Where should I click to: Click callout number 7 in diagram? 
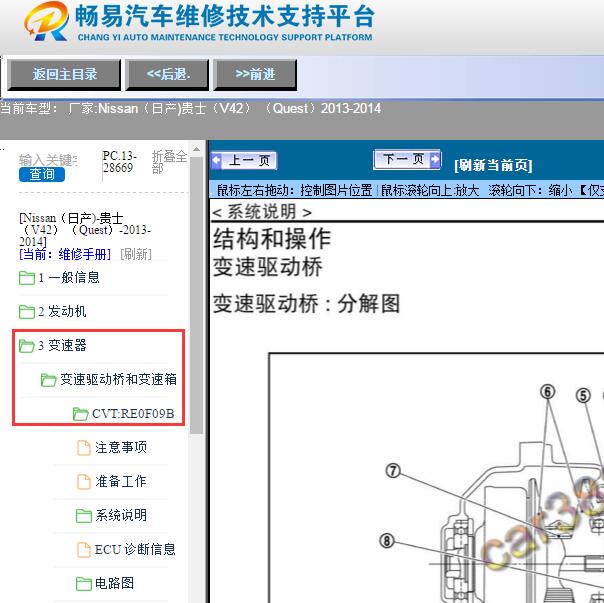(393, 471)
